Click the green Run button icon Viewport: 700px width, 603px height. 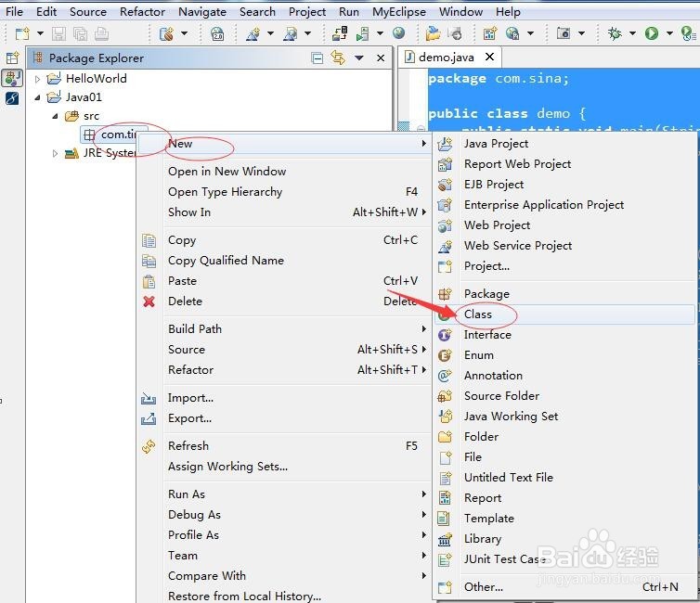pos(652,33)
